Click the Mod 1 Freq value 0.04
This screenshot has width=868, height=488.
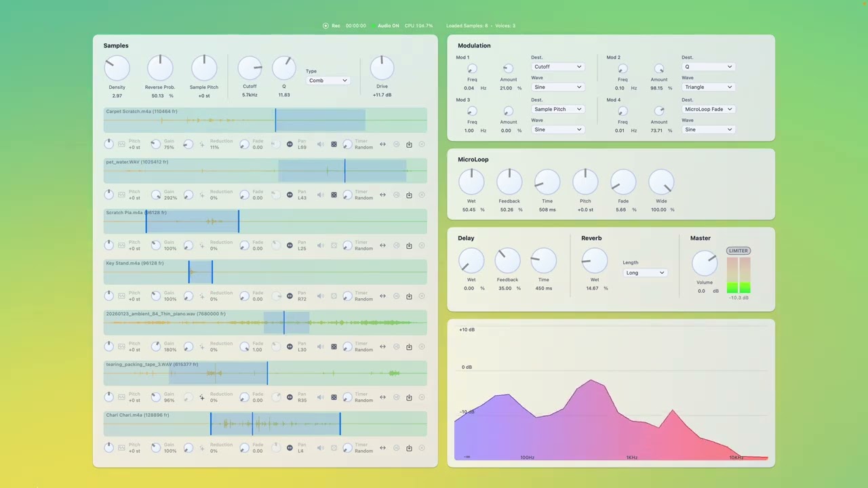tap(469, 88)
